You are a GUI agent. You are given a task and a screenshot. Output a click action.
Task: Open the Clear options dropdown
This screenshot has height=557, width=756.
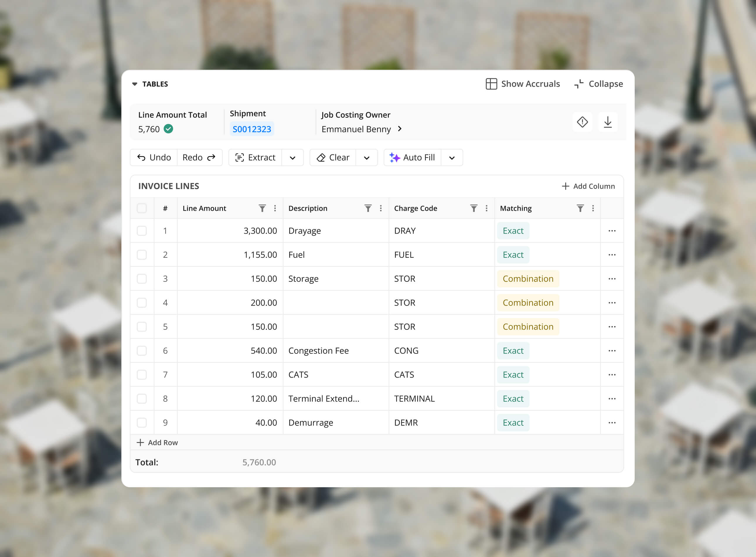366,158
